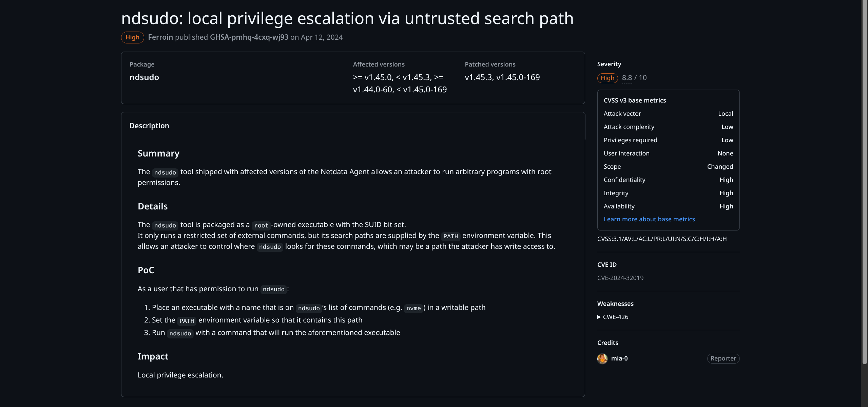Click the ndsudo package name
868x407 pixels.
[144, 77]
